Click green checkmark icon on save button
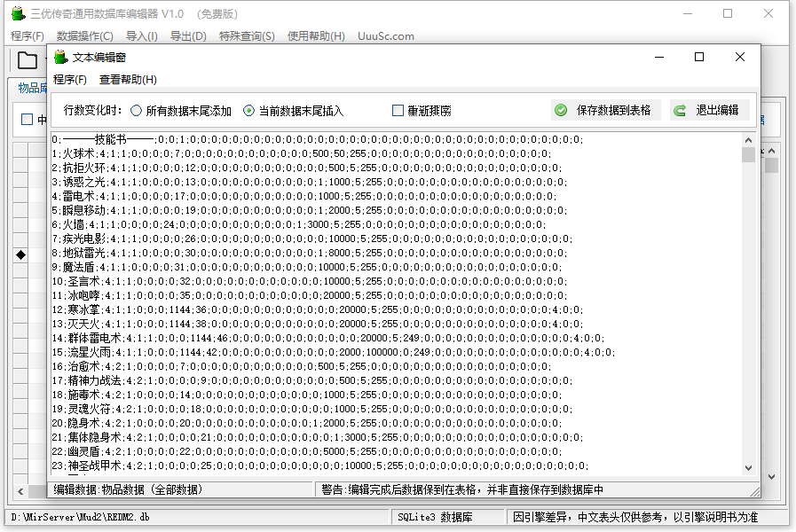Screen dimensions: 796x532 [x=561, y=111]
